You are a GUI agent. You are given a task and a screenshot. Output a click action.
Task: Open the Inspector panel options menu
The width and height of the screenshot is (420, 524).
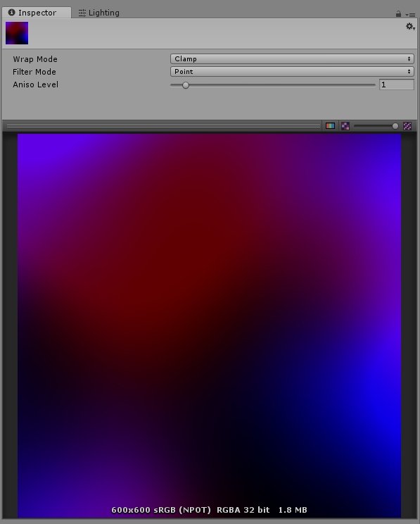[410, 15]
